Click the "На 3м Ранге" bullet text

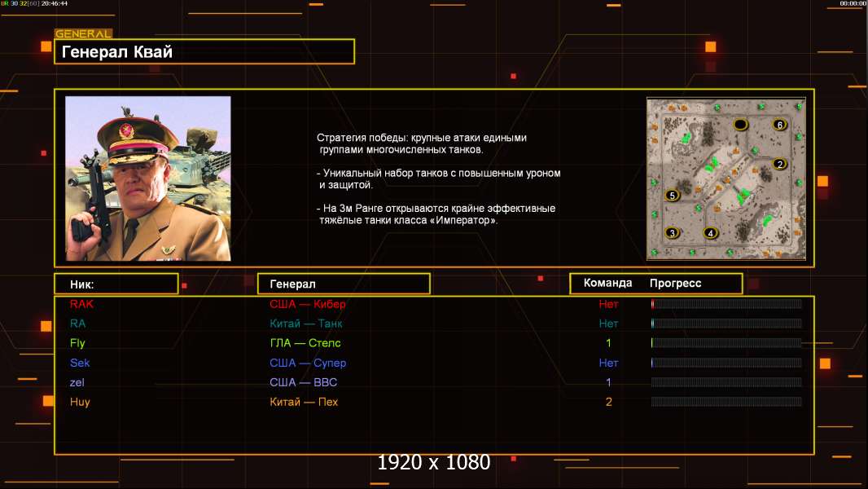(x=436, y=214)
